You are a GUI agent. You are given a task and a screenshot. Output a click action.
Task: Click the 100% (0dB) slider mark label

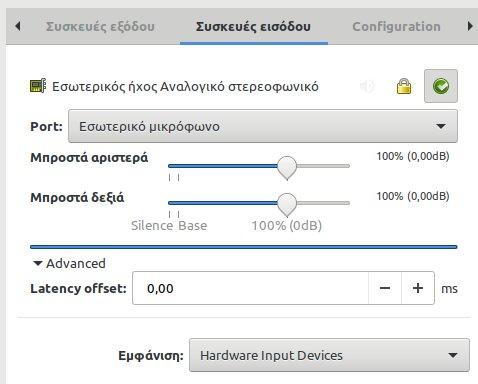[x=287, y=226]
